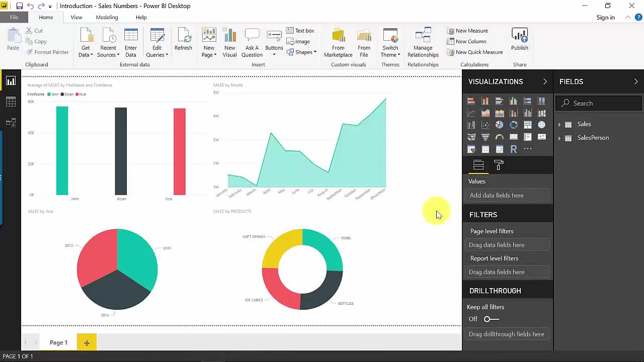Switch to Data view in left sidebar
This screenshot has width=644, height=362.
pos(11,102)
